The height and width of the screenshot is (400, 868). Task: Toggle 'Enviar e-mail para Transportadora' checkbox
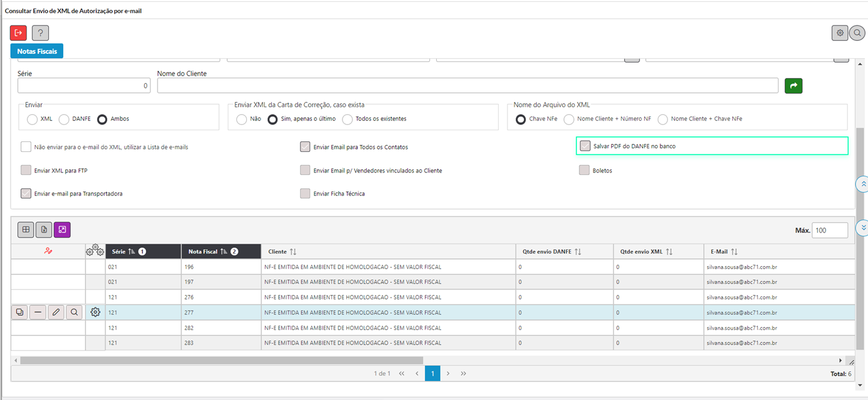pos(25,193)
